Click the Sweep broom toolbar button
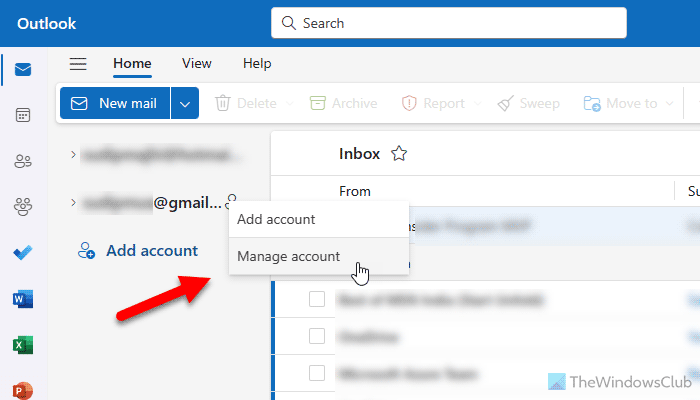The width and height of the screenshot is (700, 400). 529,103
